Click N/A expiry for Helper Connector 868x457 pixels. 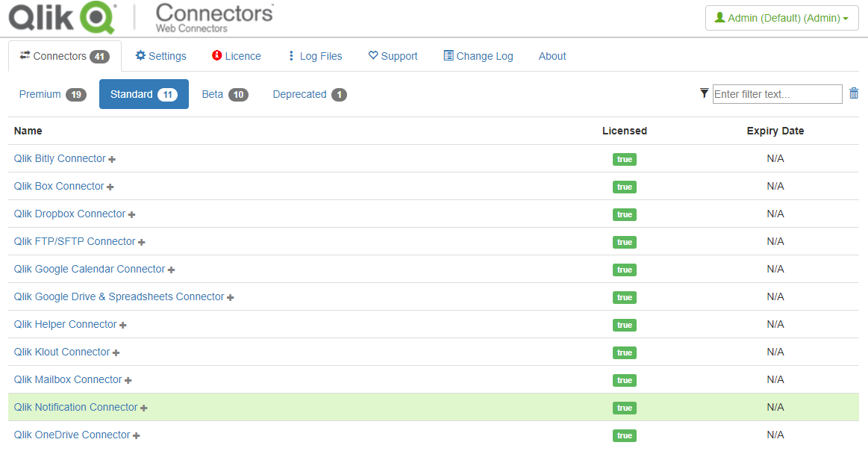(x=775, y=325)
